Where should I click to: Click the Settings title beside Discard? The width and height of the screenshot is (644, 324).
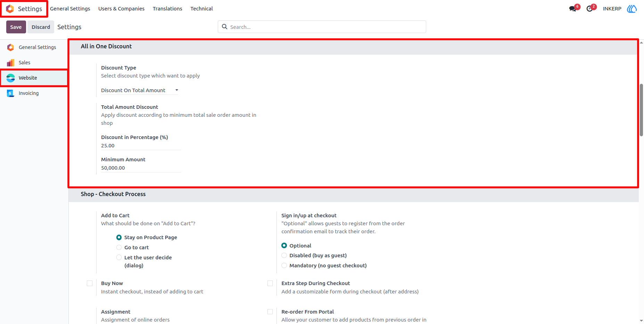coord(69,27)
